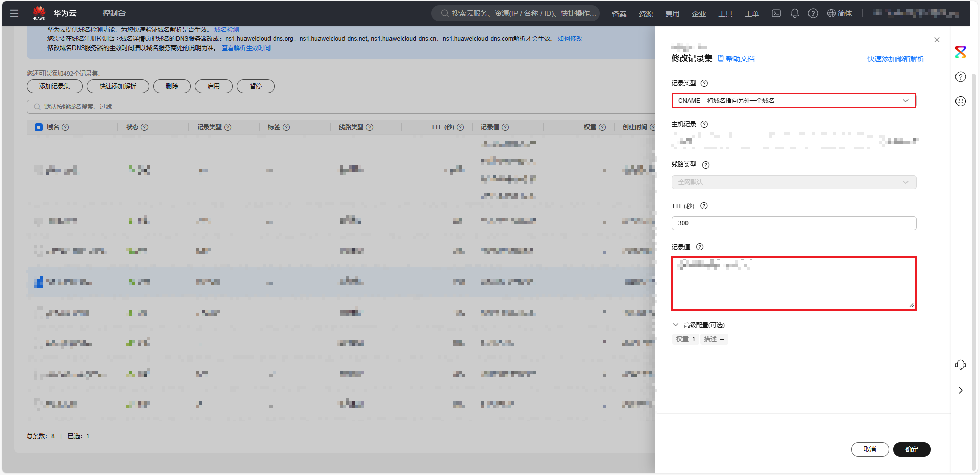
Task: Click the help icon beside 记录类型
Action: coord(705,83)
